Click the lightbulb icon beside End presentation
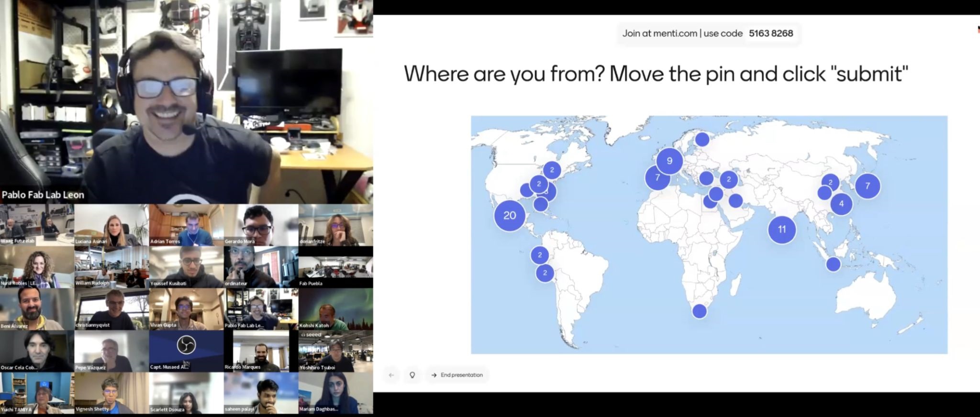Viewport: 980px width, 417px height. 412,375
